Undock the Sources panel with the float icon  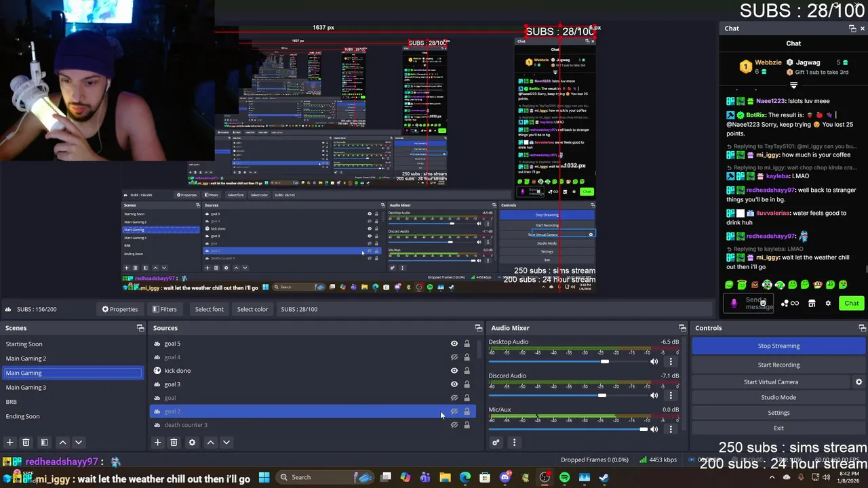click(478, 328)
